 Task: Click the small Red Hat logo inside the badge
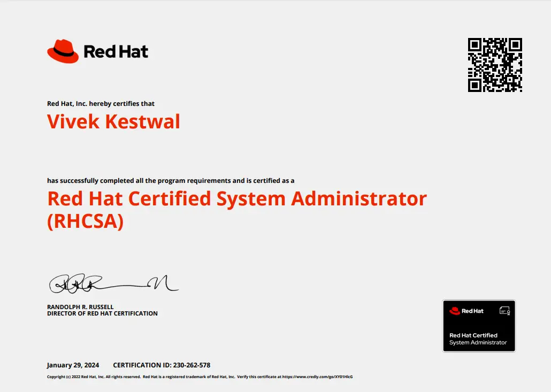pyautogui.click(x=466, y=311)
